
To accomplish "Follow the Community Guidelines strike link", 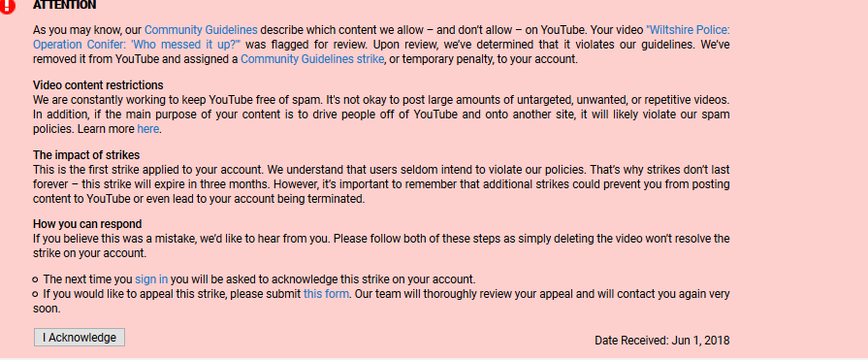I will click(311, 59).
